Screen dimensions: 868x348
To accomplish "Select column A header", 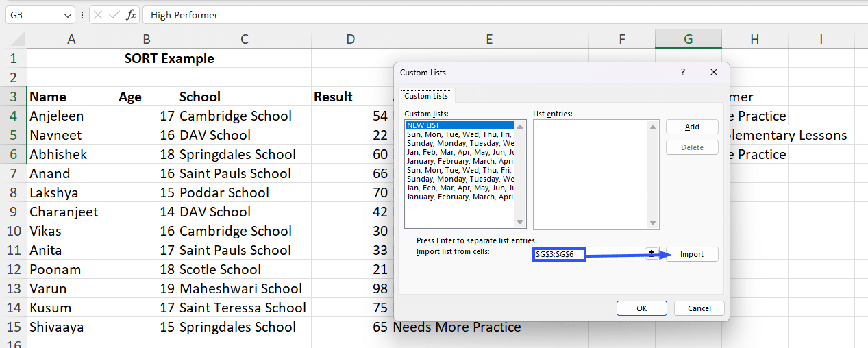I will 71,40.
